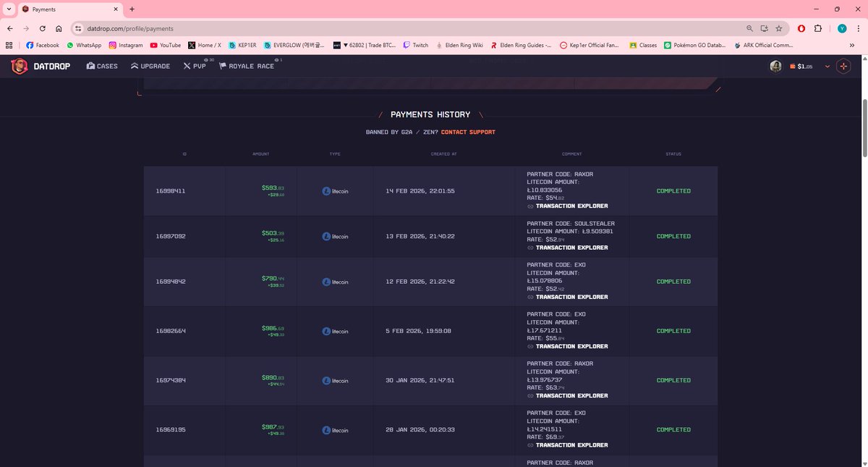868x467 pixels.
Task: Open the Facebook bookmark
Action: tap(43, 45)
